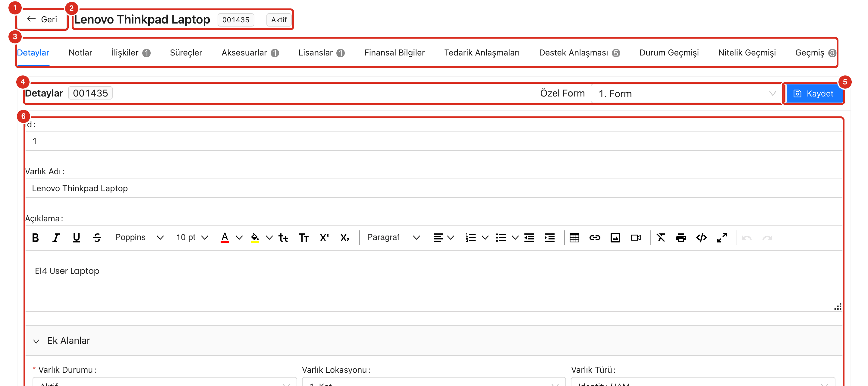Click the Id input field

click(434, 141)
